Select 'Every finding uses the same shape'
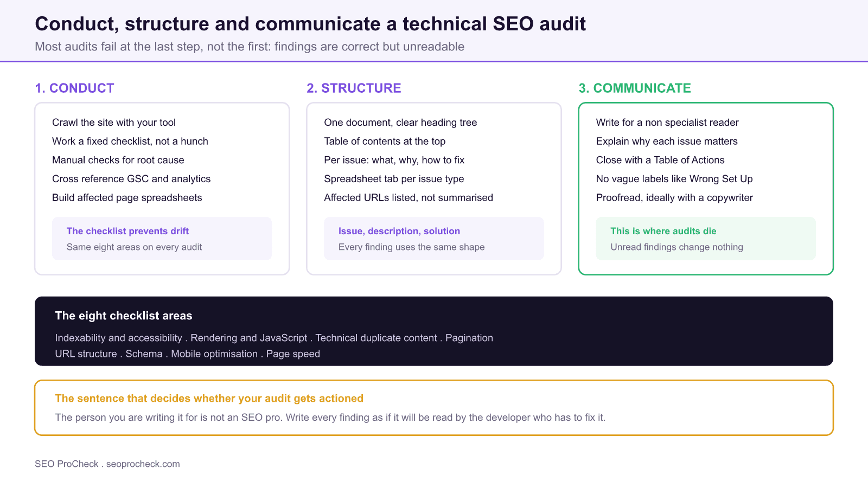868x488 pixels. point(411,247)
